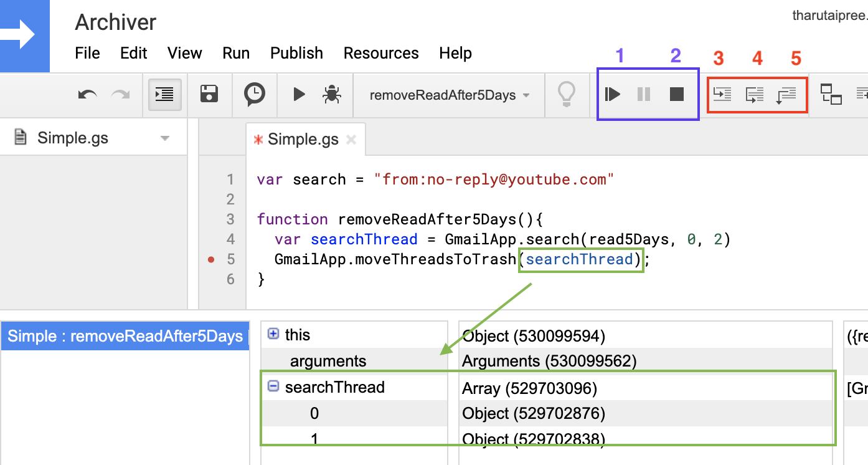Open the removeReadAfter5Days function selector
This screenshot has width=868, height=465.
coord(448,95)
